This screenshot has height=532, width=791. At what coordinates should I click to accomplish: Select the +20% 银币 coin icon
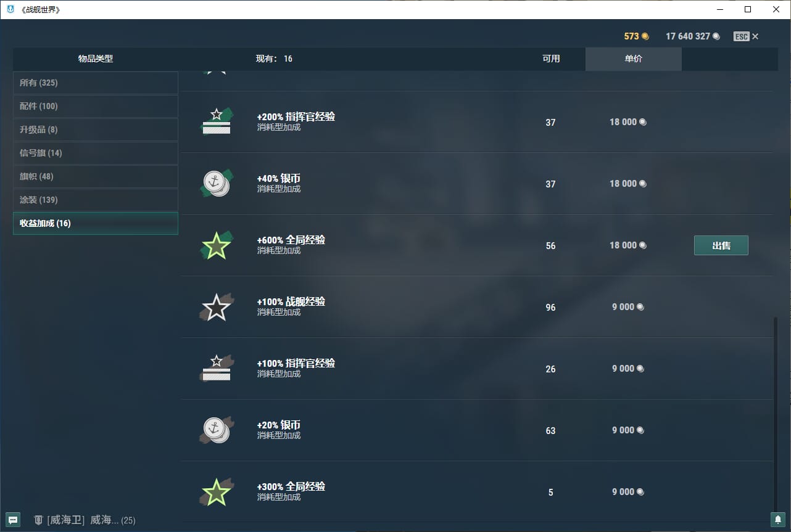(216, 430)
